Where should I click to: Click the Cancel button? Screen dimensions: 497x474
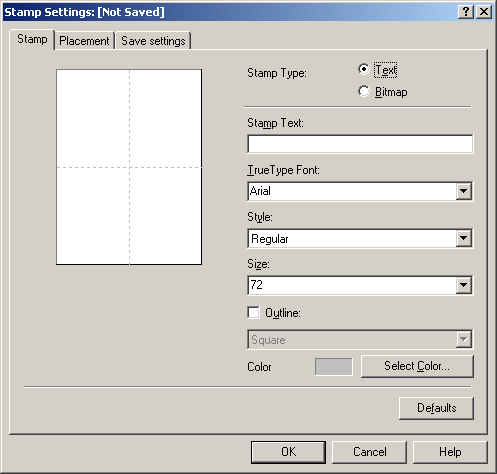pyautogui.click(x=369, y=452)
